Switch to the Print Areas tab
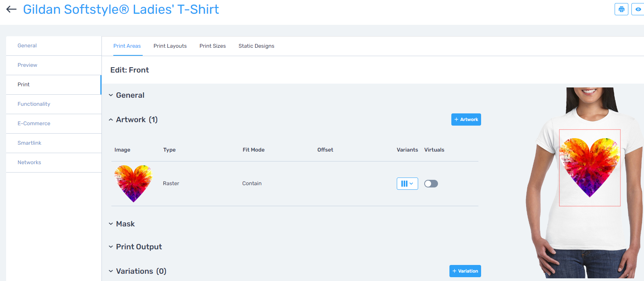The image size is (644, 281). pos(127,46)
